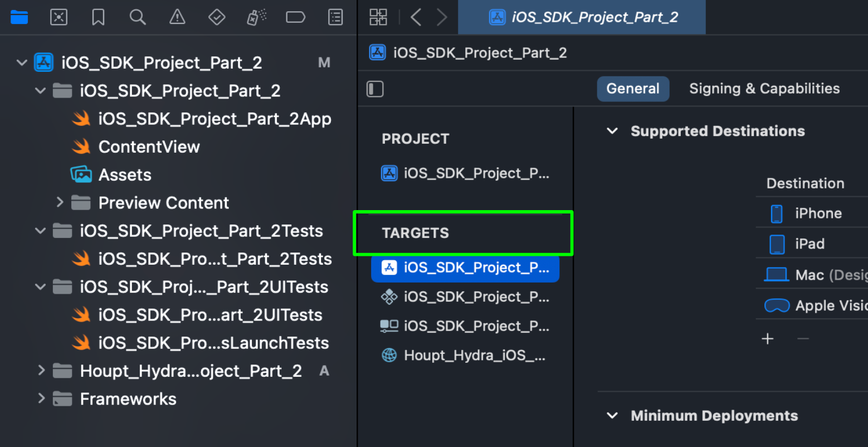Collapse the iOS_SDK_Project_Part_2Tests folder

click(40, 231)
